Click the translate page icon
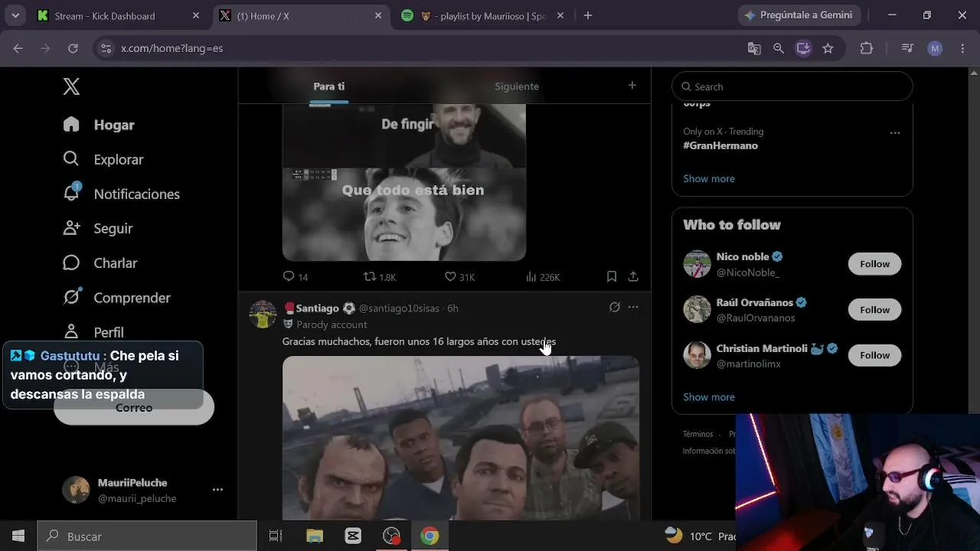Image resolution: width=980 pixels, height=551 pixels. (x=754, y=48)
